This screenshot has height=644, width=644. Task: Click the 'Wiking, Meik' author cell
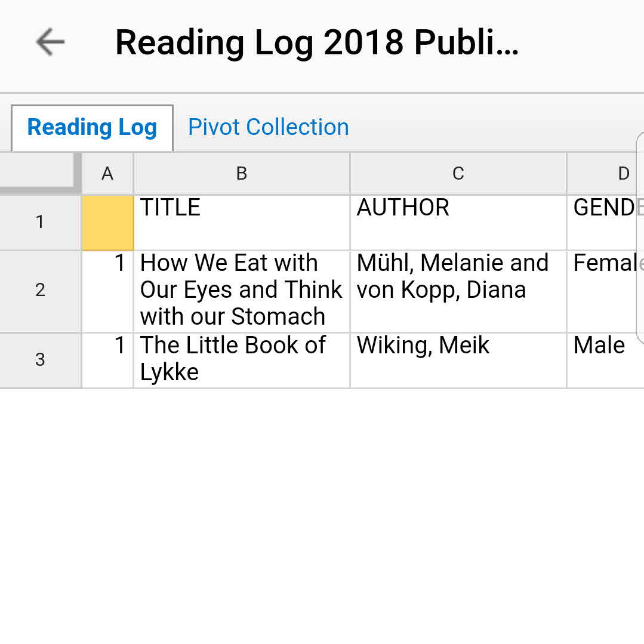pyautogui.click(x=458, y=360)
